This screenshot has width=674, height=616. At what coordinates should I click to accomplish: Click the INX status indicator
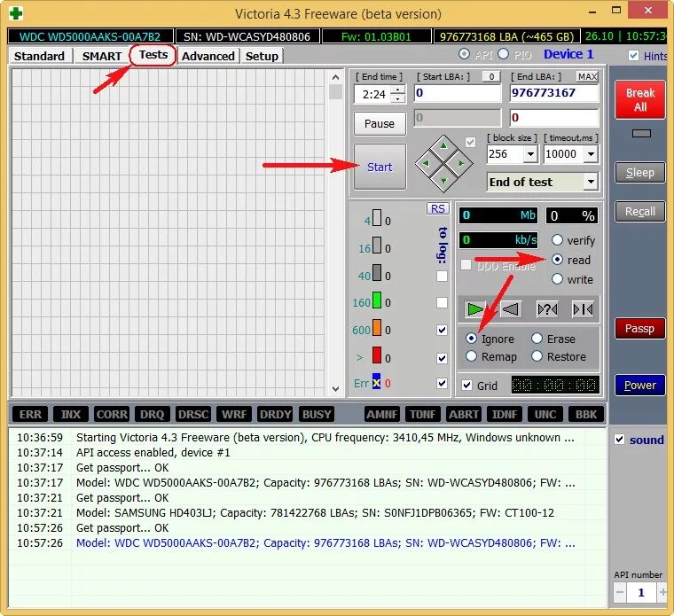(x=70, y=414)
